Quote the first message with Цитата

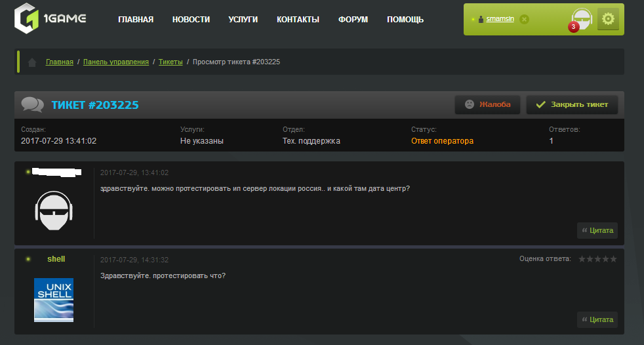(x=597, y=230)
